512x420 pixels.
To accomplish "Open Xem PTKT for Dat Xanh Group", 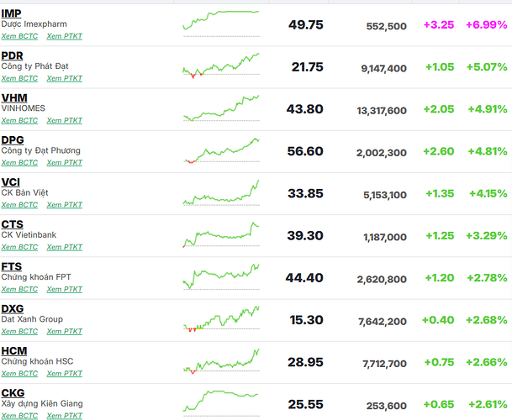I will point(65,331).
